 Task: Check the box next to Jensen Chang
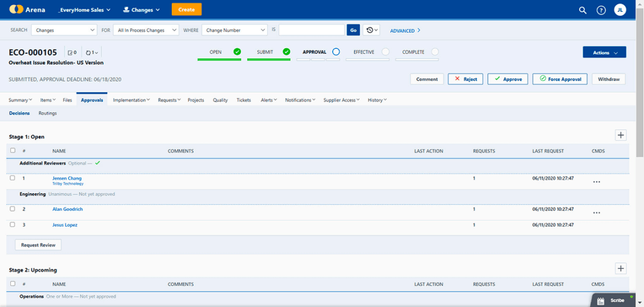click(x=13, y=178)
